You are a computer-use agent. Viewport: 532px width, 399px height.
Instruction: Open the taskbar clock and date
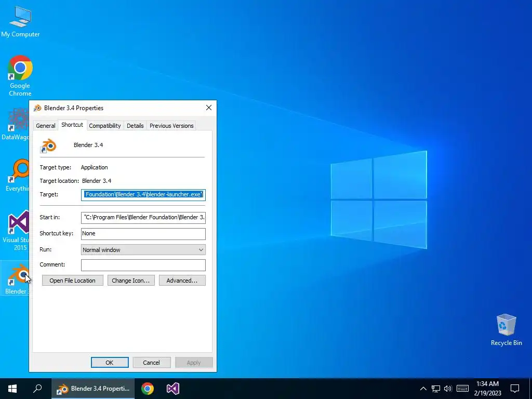[487, 389]
